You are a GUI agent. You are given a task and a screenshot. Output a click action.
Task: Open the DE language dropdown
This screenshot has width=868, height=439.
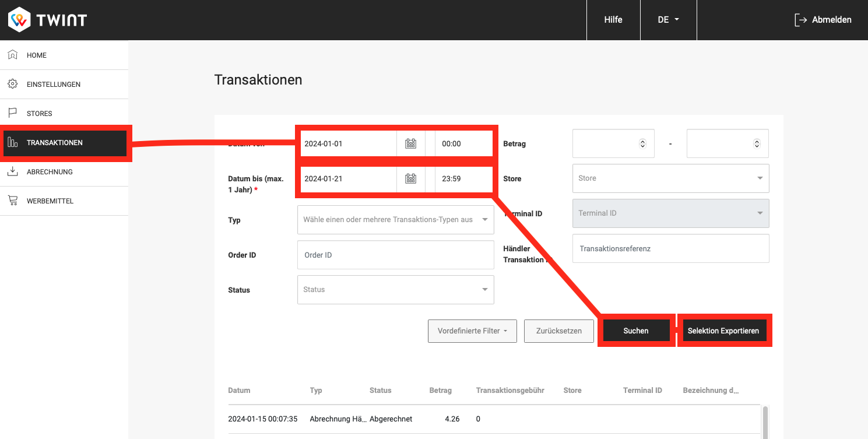coord(668,20)
